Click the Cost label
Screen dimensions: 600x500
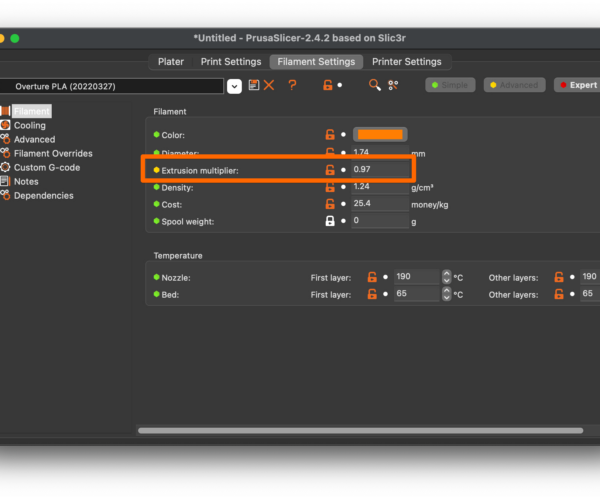tap(171, 205)
